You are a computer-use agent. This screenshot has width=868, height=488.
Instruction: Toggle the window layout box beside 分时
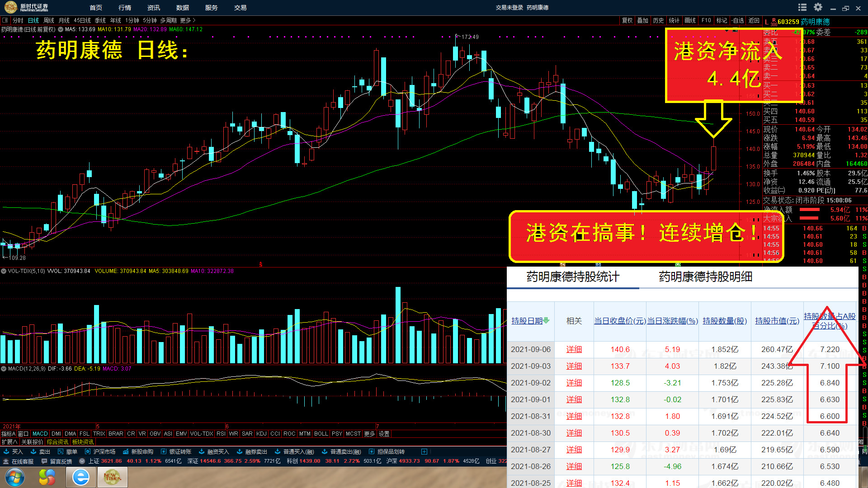click(5, 20)
